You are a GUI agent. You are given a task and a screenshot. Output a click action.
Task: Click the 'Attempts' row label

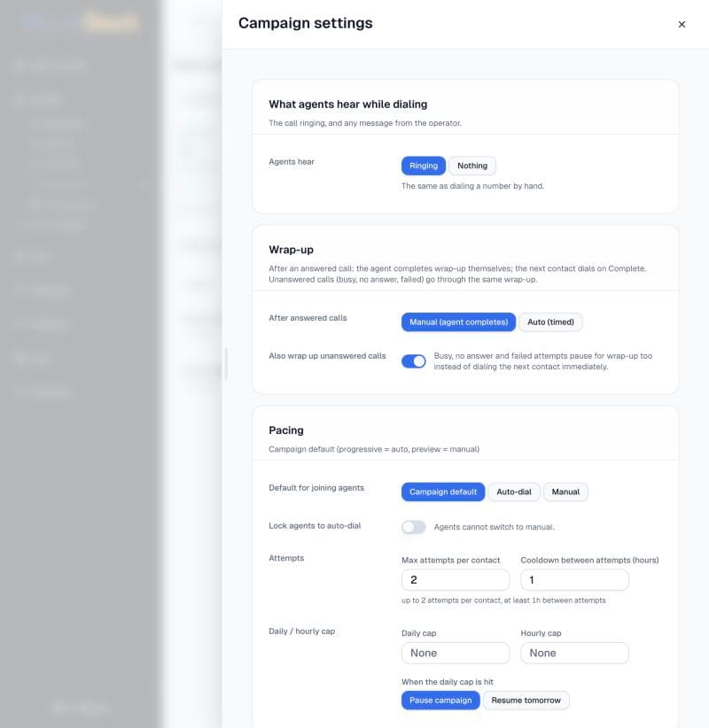click(286, 558)
